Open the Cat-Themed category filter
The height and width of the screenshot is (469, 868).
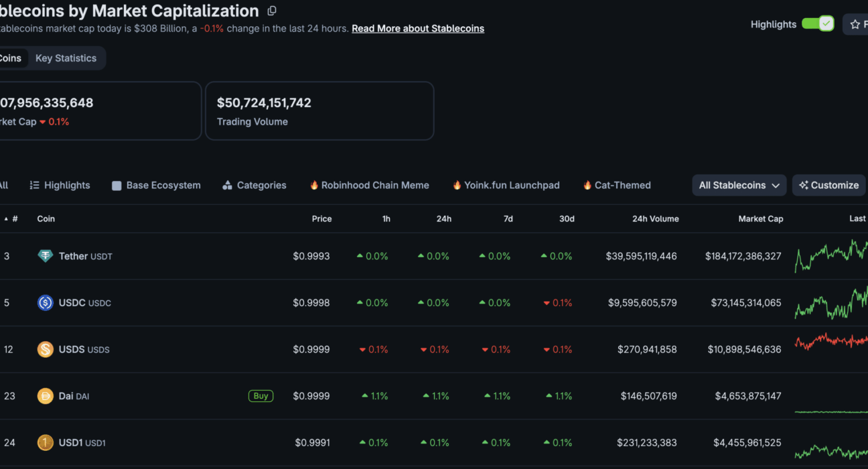tap(617, 186)
